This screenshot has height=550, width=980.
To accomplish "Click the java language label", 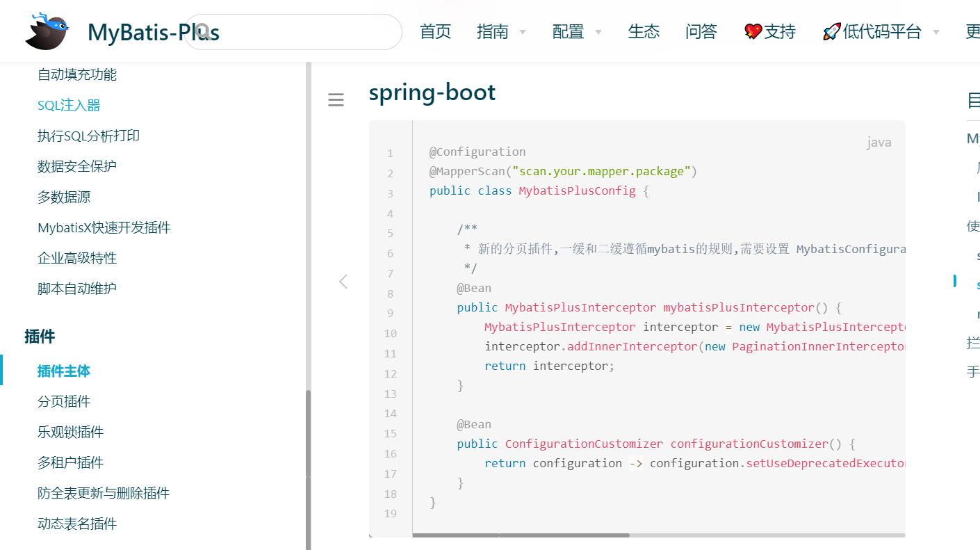I will (879, 143).
